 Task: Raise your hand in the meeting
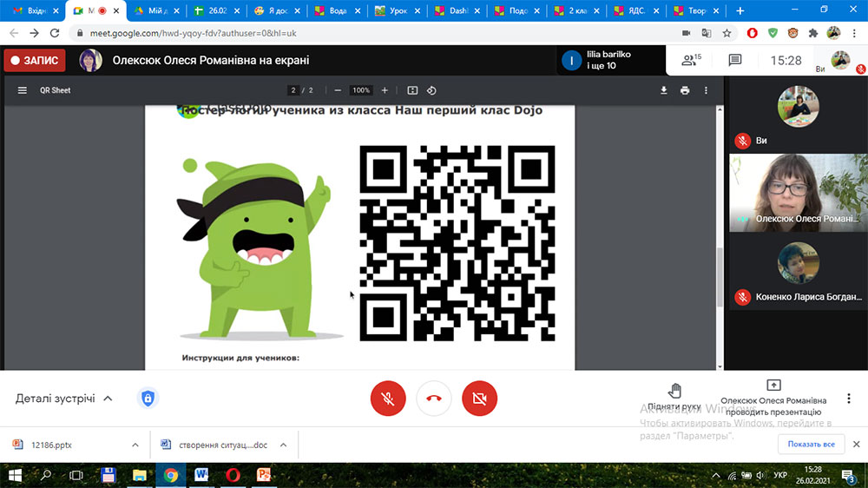point(674,397)
